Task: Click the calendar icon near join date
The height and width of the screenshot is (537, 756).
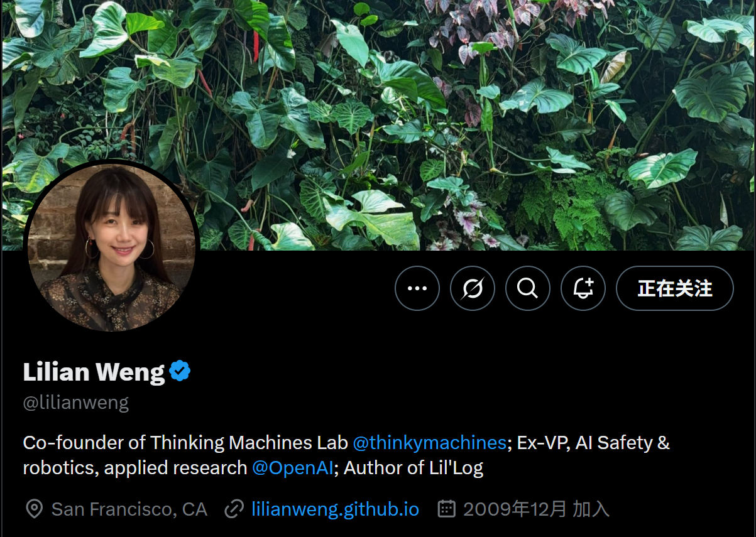Action: (x=446, y=509)
